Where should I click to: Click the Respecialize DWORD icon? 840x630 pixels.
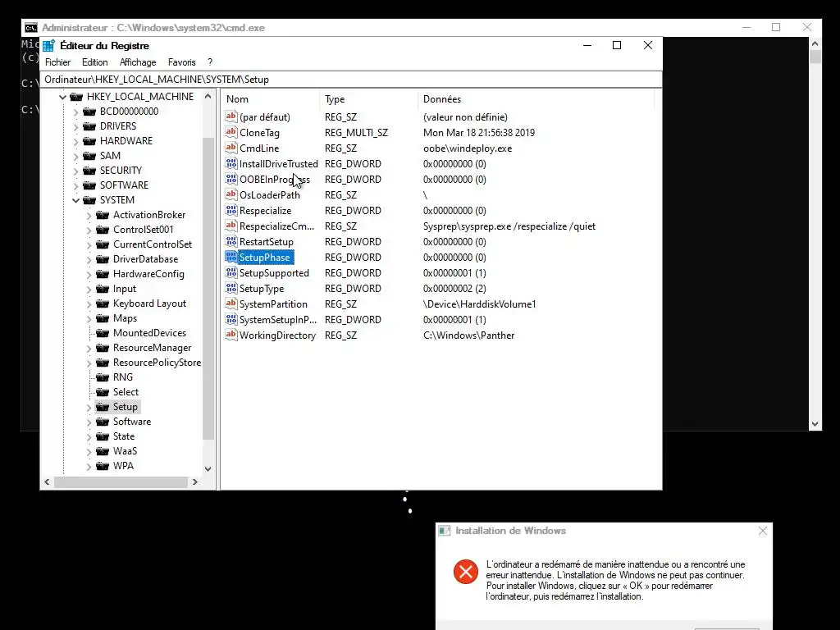[x=231, y=210]
